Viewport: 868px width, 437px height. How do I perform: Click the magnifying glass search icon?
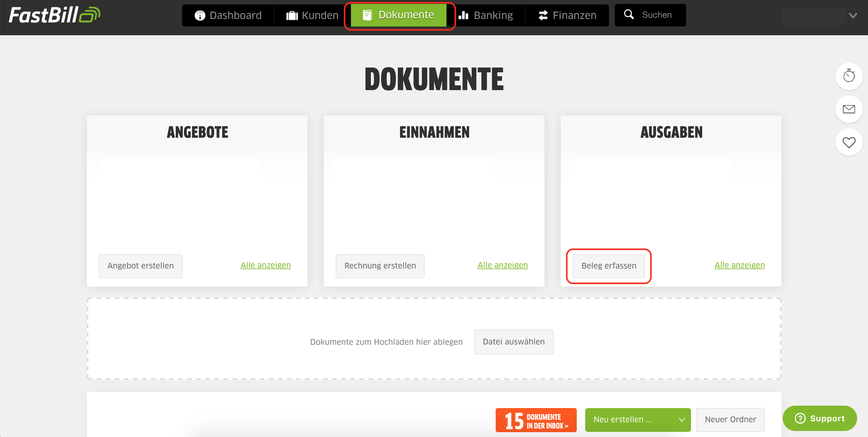(x=628, y=14)
